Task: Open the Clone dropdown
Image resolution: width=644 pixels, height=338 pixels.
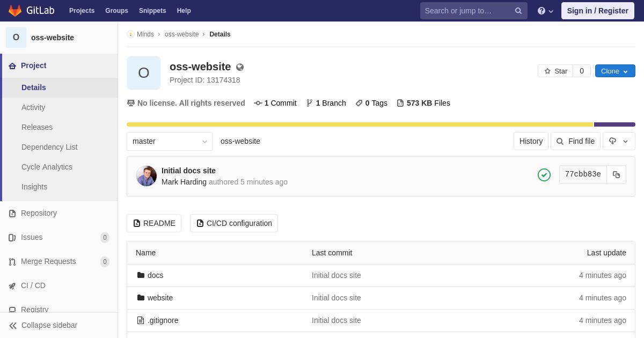Action: point(615,71)
